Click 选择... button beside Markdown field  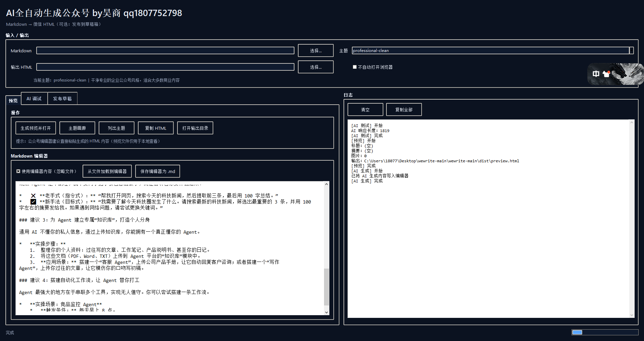coord(316,51)
